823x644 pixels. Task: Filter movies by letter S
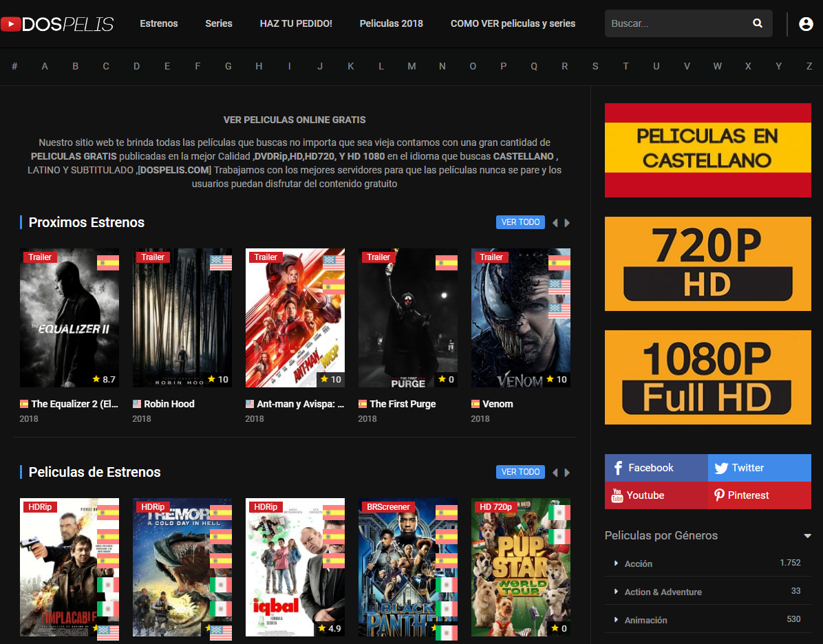pyautogui.click(x=595, y=66)
